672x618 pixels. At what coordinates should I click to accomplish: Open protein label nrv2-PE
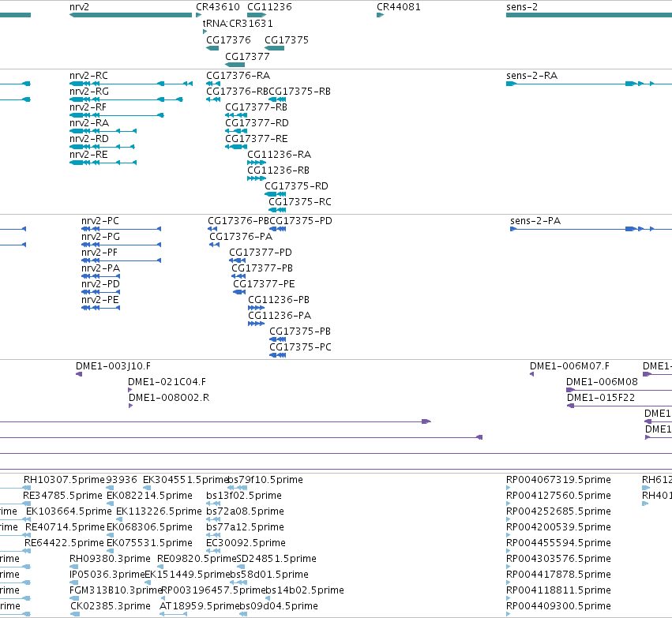pos(99,300)
